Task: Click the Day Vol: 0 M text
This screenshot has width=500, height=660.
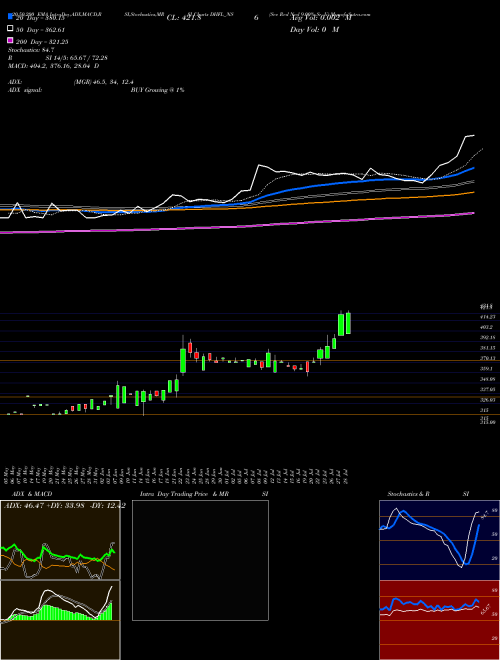Action: (314, 30)
